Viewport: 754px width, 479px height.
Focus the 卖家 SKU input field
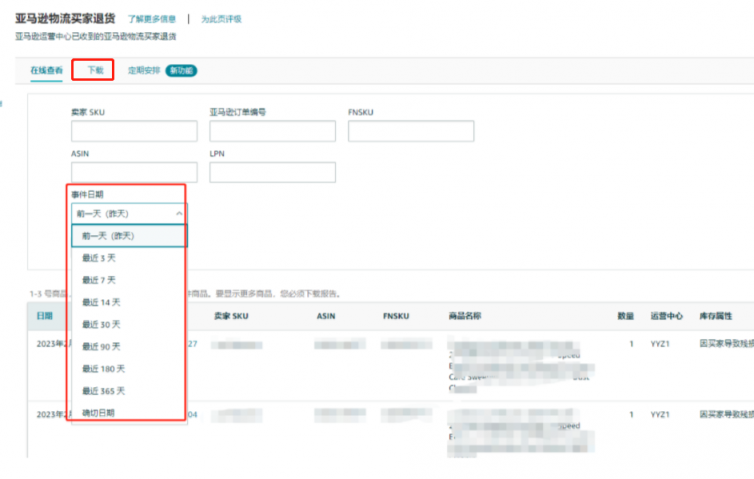tap(134, 131)
